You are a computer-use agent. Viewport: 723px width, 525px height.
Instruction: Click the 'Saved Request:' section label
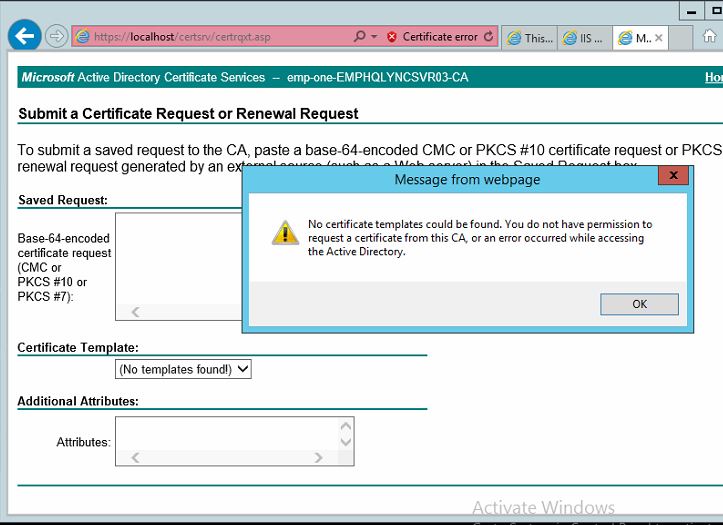pyautogui.click(x=63, y=200)
